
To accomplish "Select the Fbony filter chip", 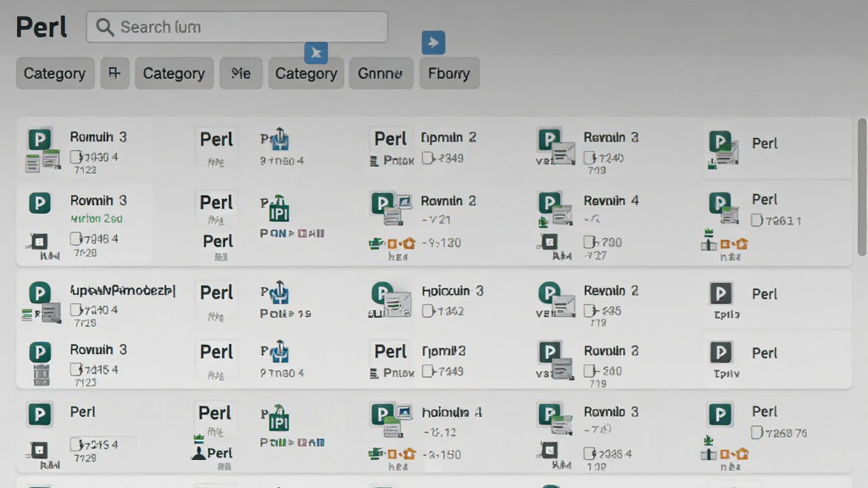I will point(449,73).
